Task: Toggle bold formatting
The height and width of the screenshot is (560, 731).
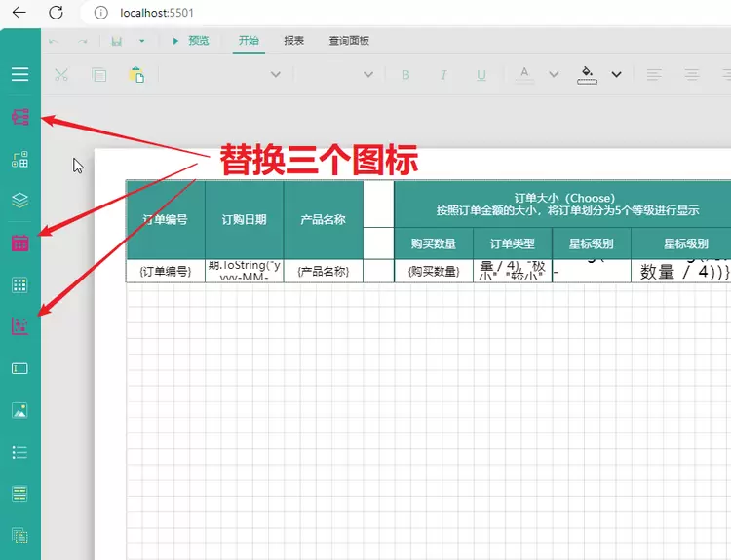Action: [x=406, y=75]
